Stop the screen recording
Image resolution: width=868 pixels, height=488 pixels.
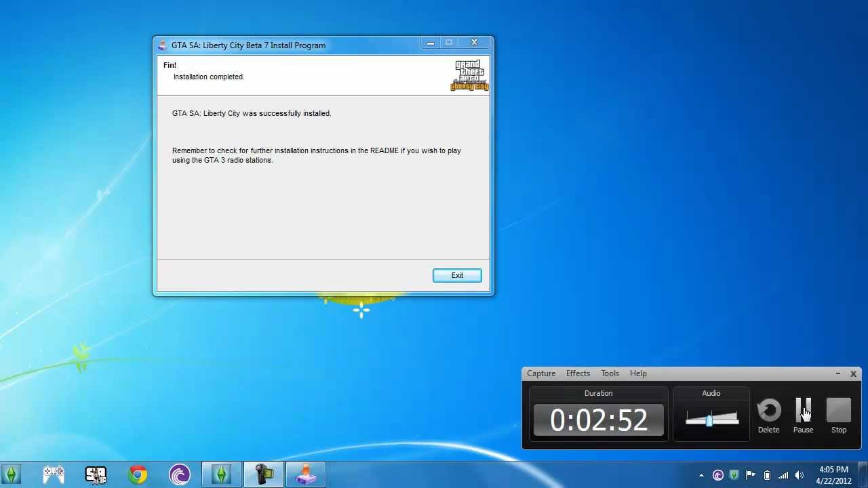(839, 415)
